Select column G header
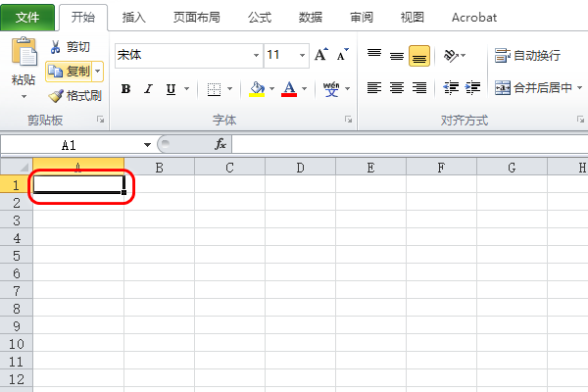This screenshot has height=392, width=588. coord(512,168)
